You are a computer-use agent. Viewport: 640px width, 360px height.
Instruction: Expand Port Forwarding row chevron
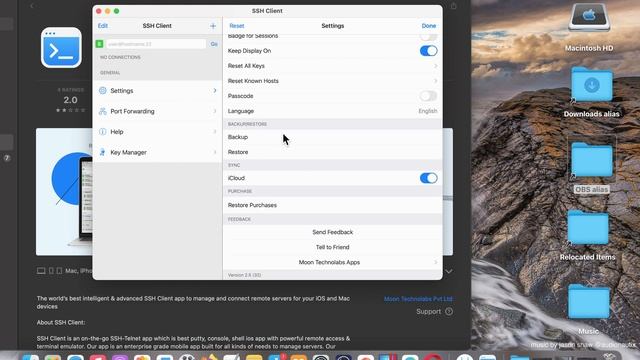pyautogui.click(x=215, y=111)
